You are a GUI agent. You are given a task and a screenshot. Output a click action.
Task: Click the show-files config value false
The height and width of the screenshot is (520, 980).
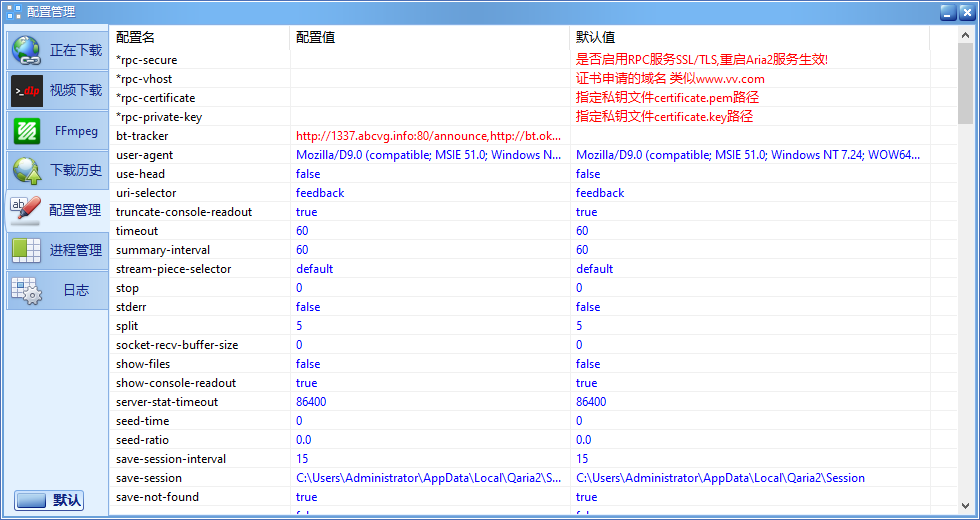(x=308, y=364)
